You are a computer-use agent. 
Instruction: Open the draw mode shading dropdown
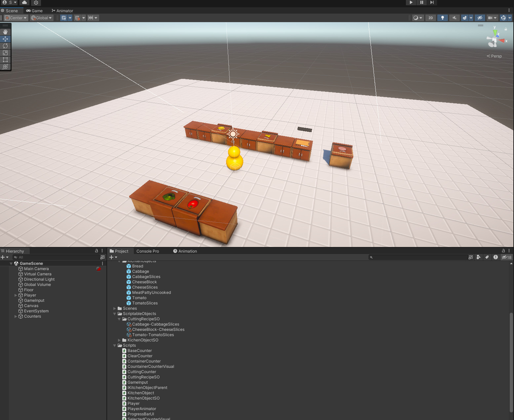(418, 18)
